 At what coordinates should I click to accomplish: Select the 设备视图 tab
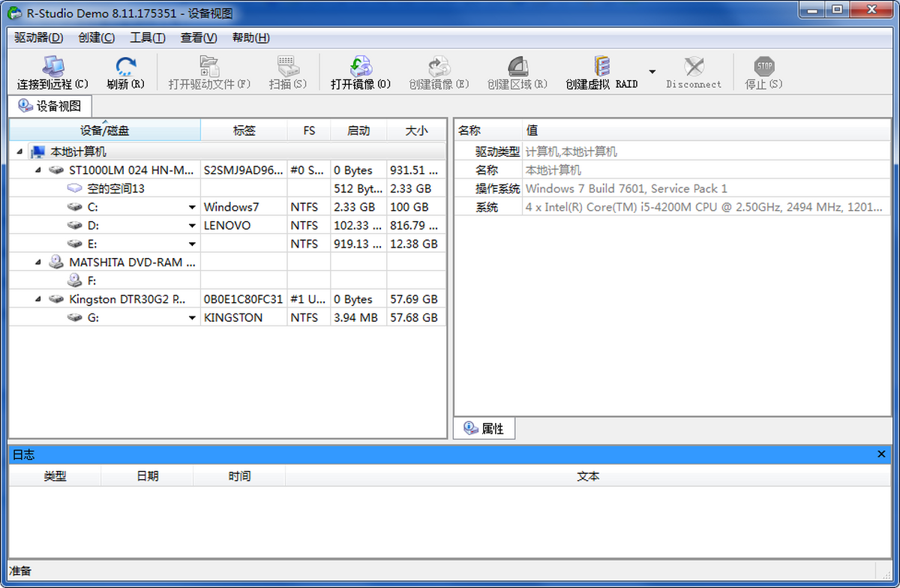click(x=49, y=106)
